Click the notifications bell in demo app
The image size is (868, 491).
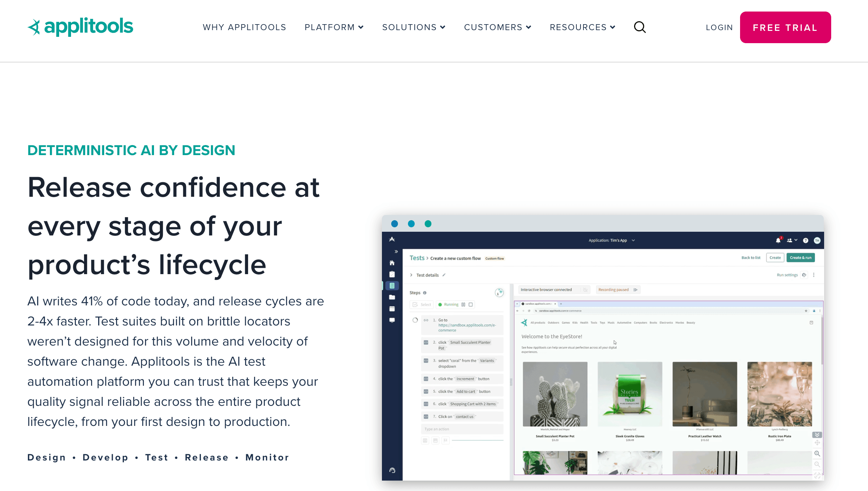[x=778, y=240]
